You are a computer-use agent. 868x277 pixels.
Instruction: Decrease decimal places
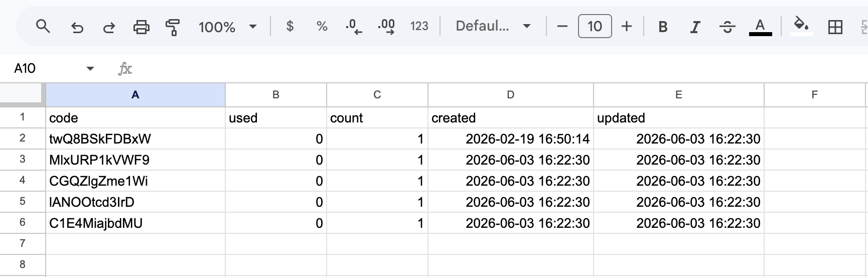(354, 27)
